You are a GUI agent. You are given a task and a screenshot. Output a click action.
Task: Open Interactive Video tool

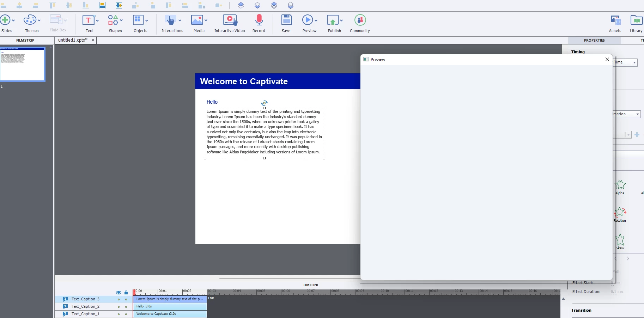point(230,20)
